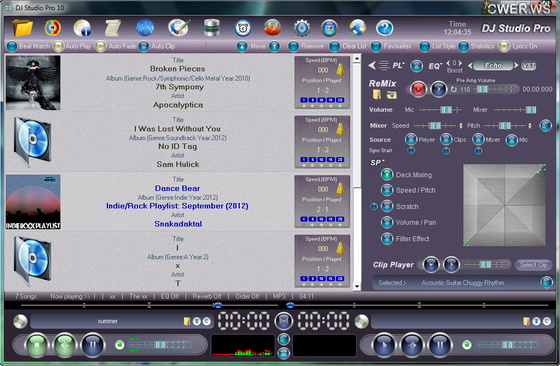Select Volume / Pan mode
560x366 pixels.
click(387, 222)
